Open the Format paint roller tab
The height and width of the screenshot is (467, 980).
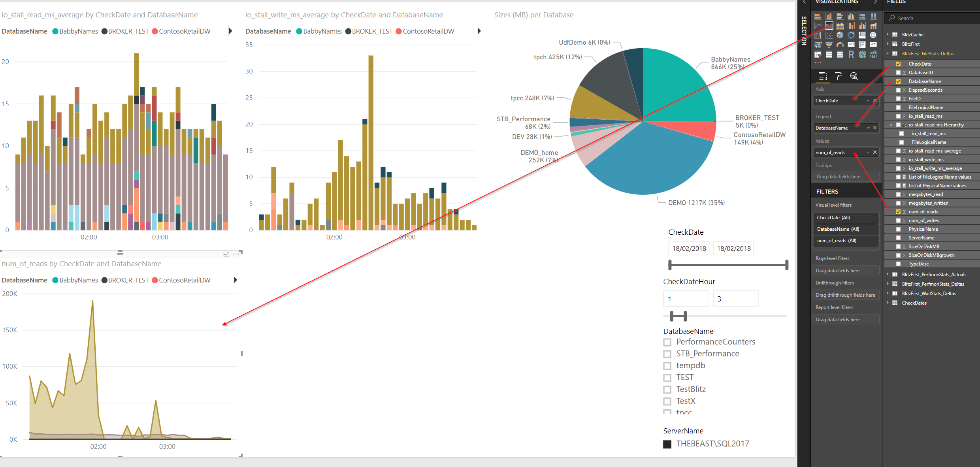(x=839, y=76)
